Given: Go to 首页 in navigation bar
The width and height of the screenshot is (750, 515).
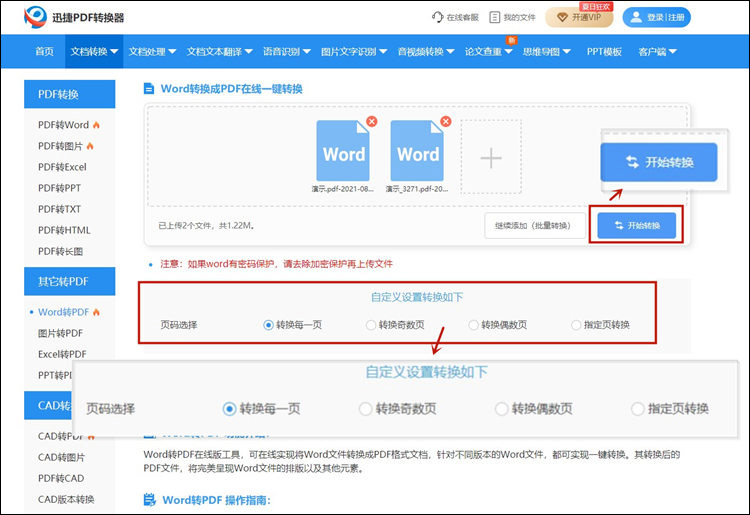Looking at the screenshot, I should pyautogui.click(x=44, y=51).
